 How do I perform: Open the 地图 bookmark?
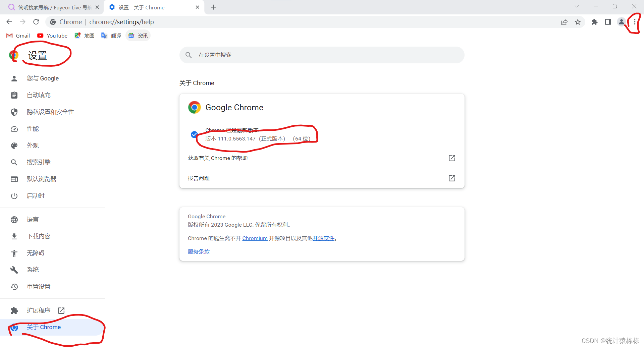85,36
